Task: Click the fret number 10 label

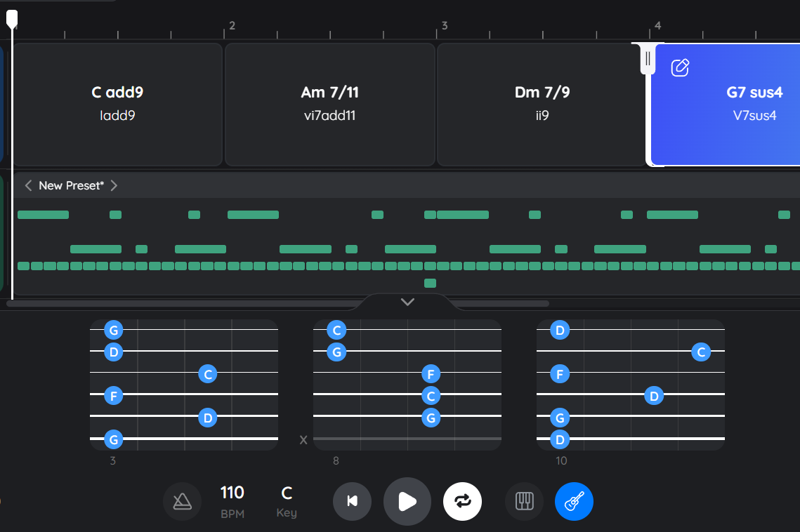Action: pos(561,461)
